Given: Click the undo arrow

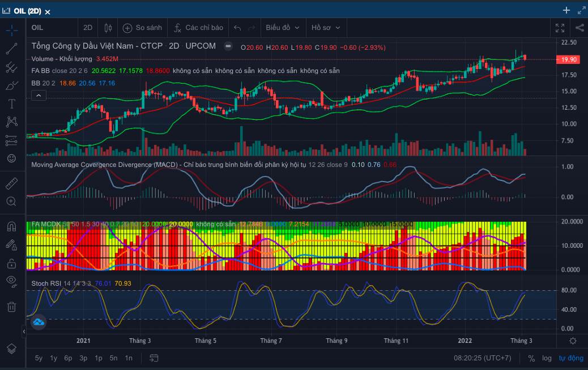Looking at the screenshot, I should (237, 28).
